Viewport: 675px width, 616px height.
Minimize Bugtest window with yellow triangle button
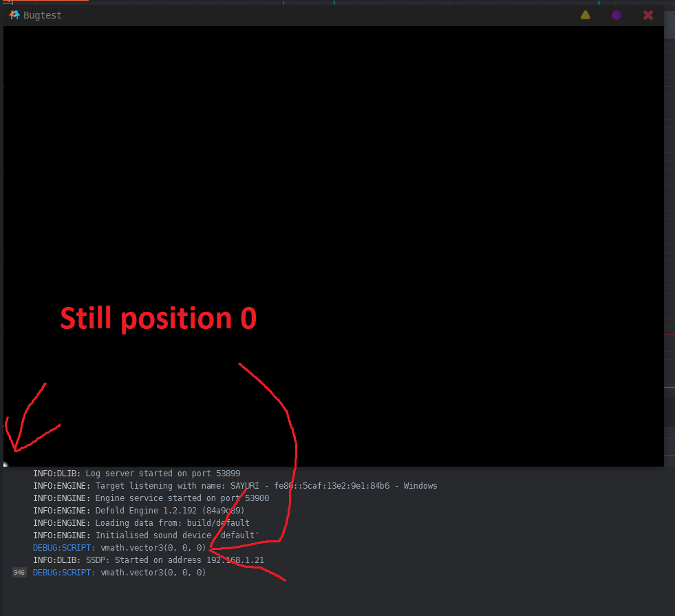586,15
